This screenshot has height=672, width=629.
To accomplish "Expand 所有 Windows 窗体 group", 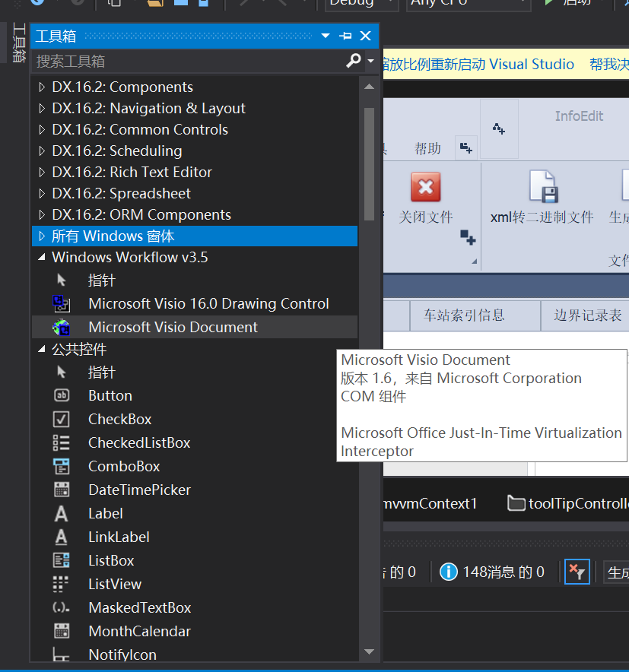I will point(42,236).
